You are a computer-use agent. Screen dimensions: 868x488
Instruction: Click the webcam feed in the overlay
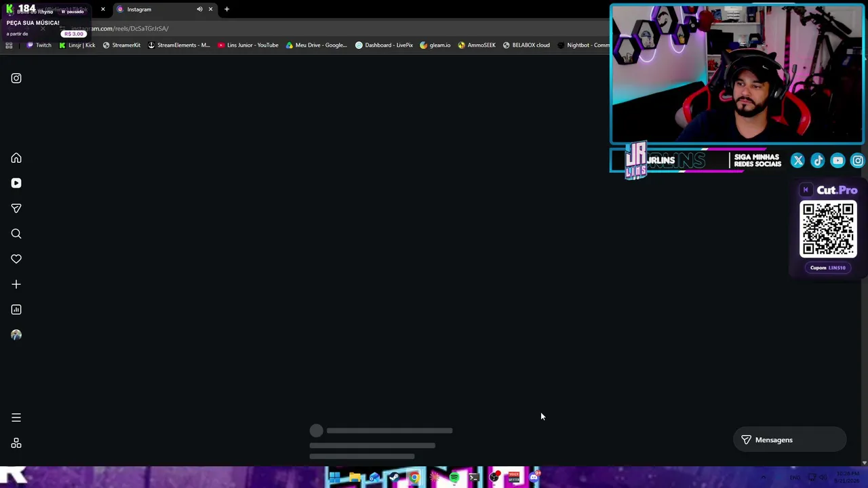(737, 75)
